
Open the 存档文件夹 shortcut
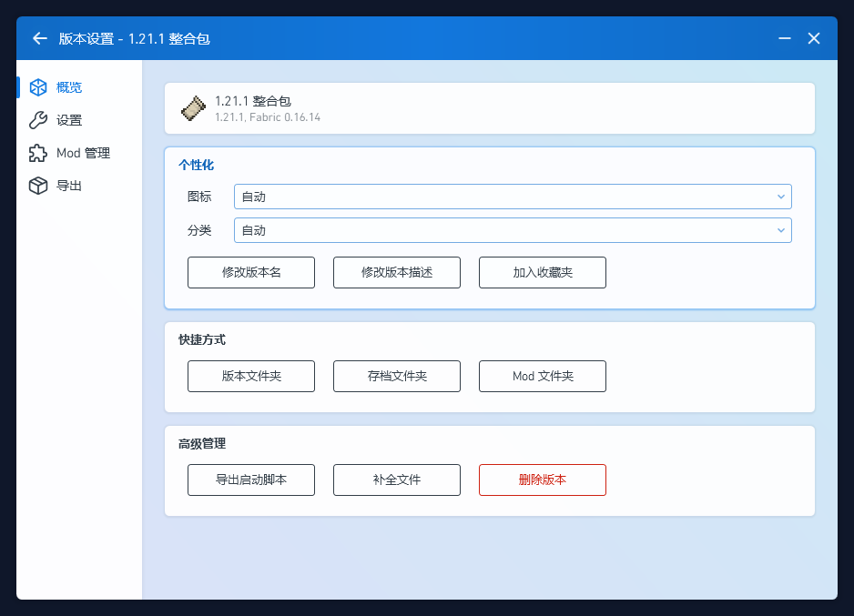(x=397, y=376)
